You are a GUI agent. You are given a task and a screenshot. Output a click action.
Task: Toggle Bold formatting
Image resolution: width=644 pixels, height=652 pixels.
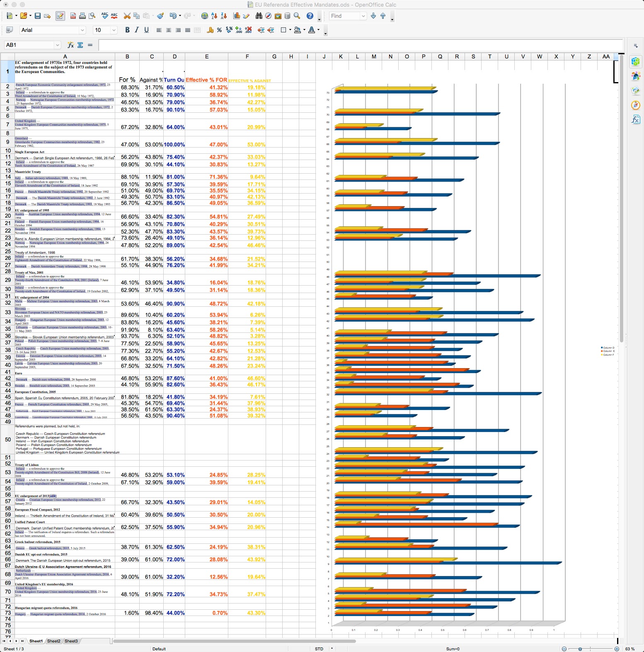[127, 30]
